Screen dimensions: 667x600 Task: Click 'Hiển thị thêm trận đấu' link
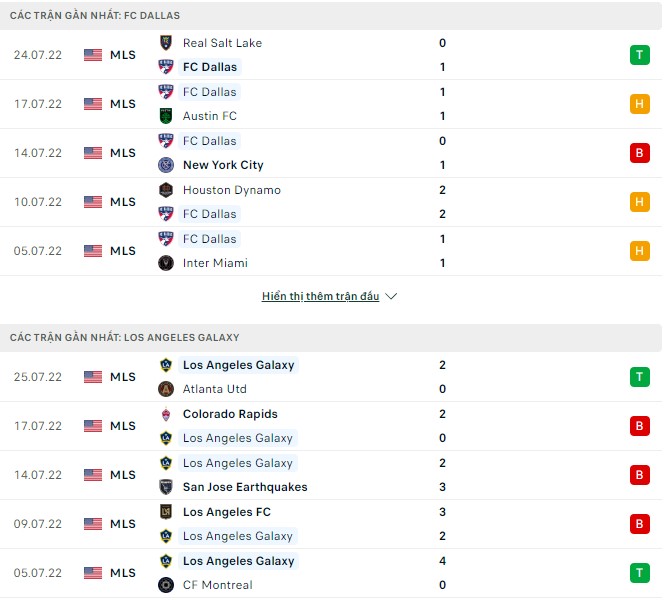tap(320, 297)
